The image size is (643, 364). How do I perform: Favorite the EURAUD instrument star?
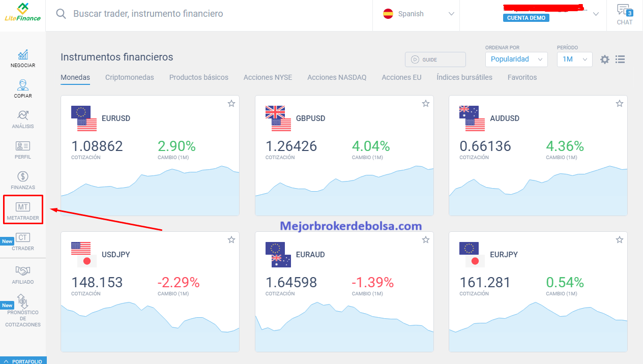(x=426, y=240)
